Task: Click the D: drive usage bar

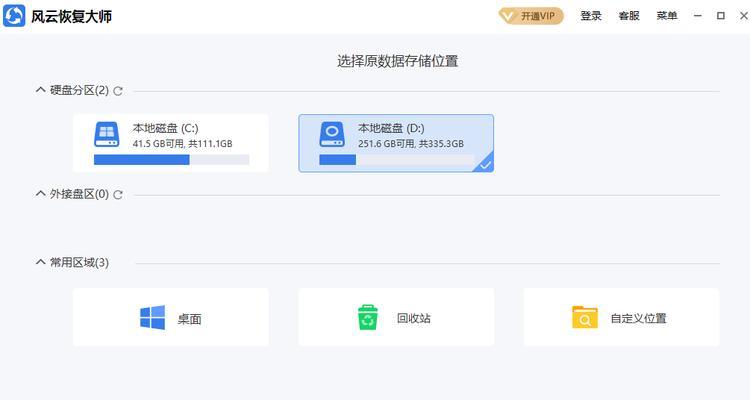Action: click(397, 160)
